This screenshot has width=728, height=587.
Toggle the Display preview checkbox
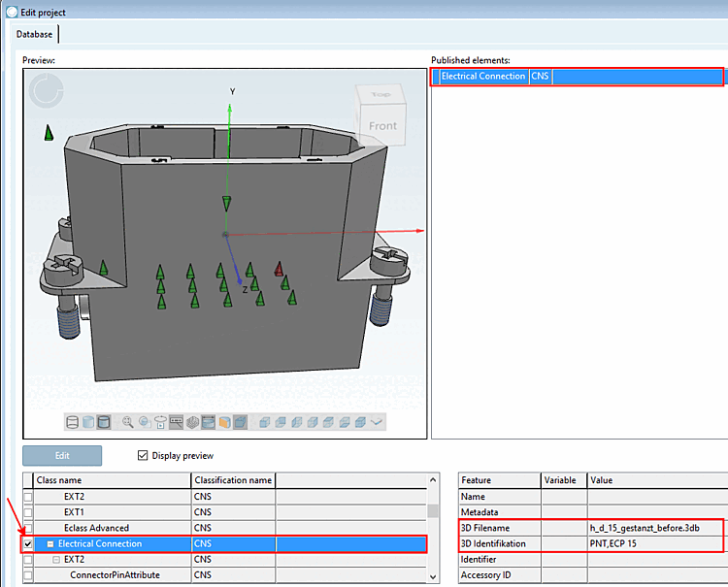(144, 456)
